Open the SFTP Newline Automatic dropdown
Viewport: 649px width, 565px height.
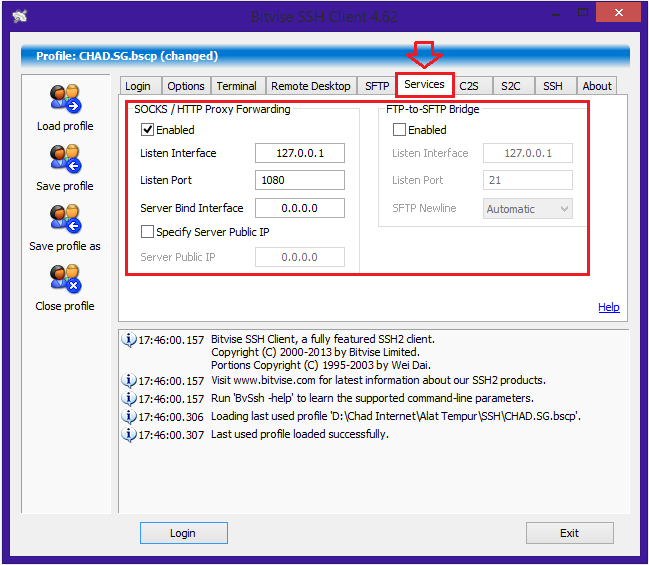pyautogui.click(x=528, y=209)
